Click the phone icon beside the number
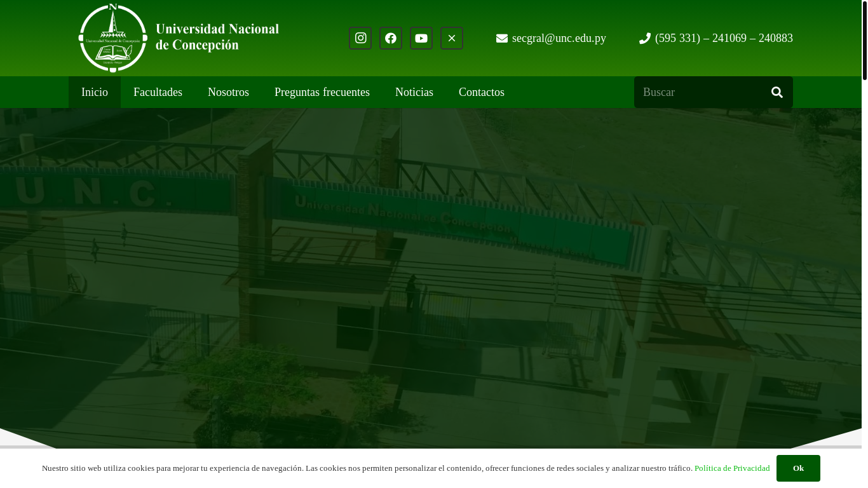The height and width of the screenshot is (488, 868). point(645,38)
